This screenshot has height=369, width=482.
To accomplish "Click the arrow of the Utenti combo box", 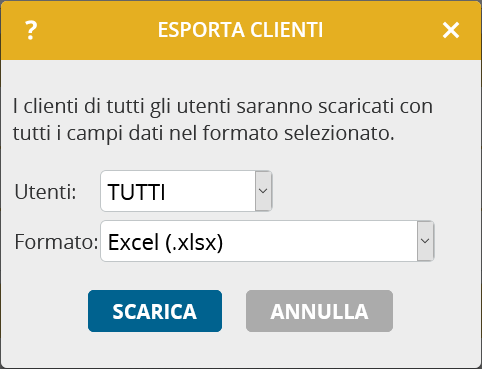I will [x=263, y=191].
